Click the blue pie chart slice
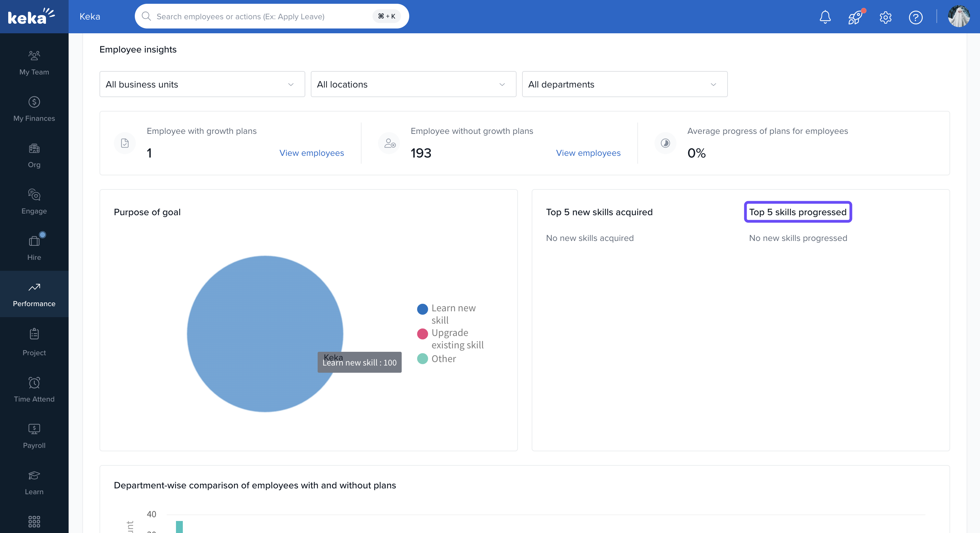The image size is (980, 533). (251, 320)
